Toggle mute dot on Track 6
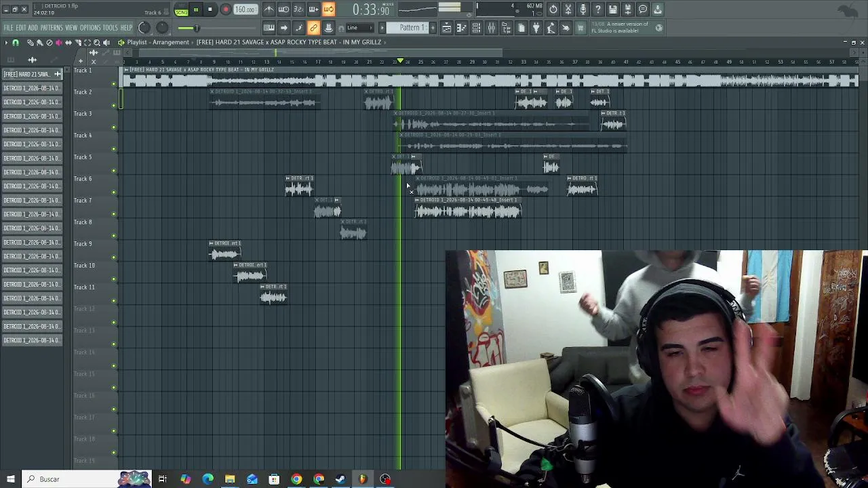This screenshot has width=868, height=488. pyautogui.click(x=114, y=192)
